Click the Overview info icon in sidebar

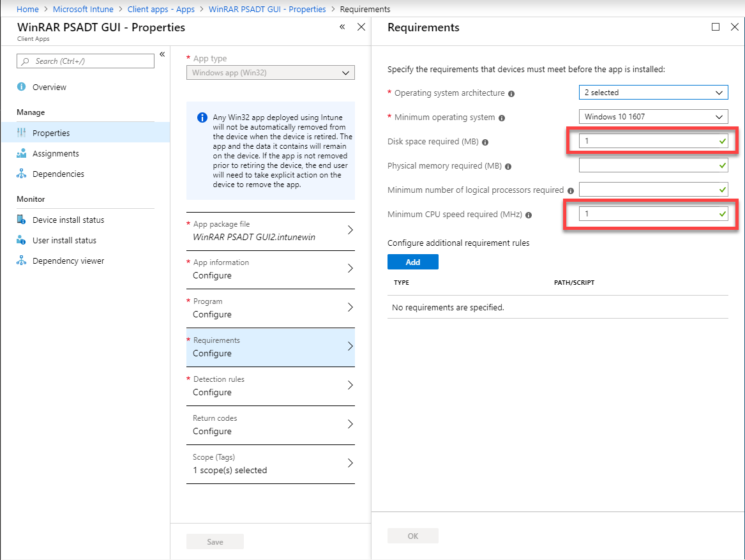[x=22, y=87]
